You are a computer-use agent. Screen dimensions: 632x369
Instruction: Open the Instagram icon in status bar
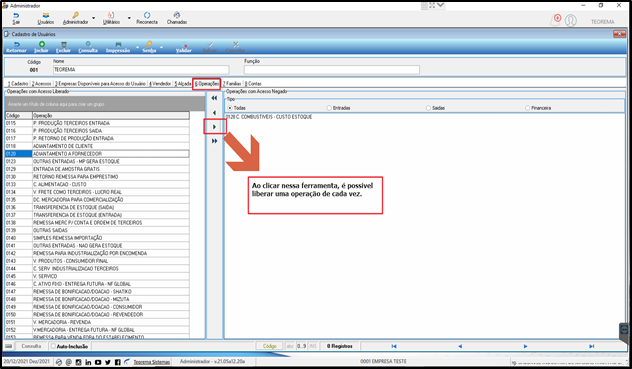(79, 362)
